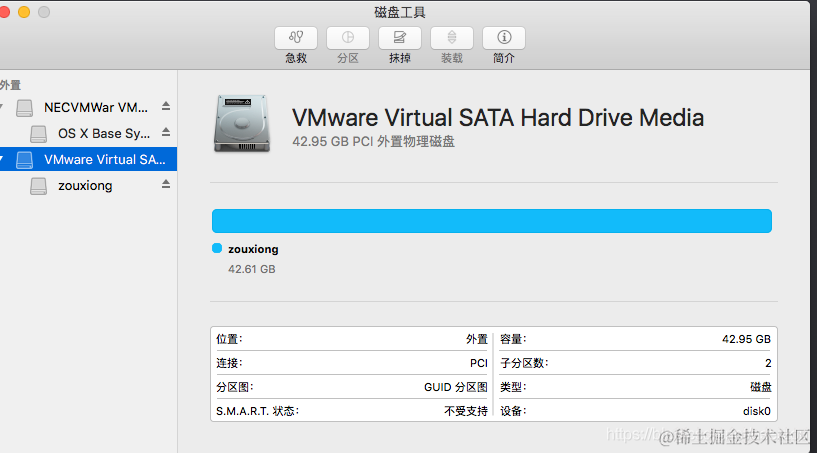Viewport: 817px width, 453px height.
Task: Select the zouxiong volume in sidebar
Action: pyautogui.click(x=89, y=186)
